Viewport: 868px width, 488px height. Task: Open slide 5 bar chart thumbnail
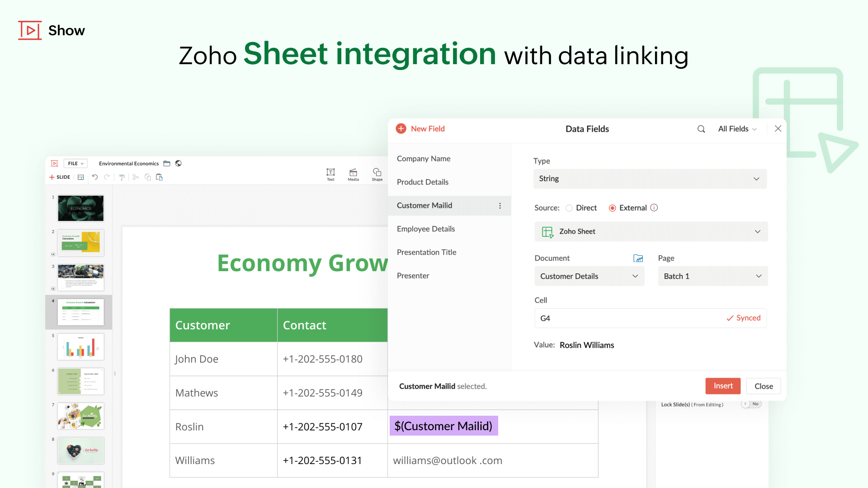(81, 347)
